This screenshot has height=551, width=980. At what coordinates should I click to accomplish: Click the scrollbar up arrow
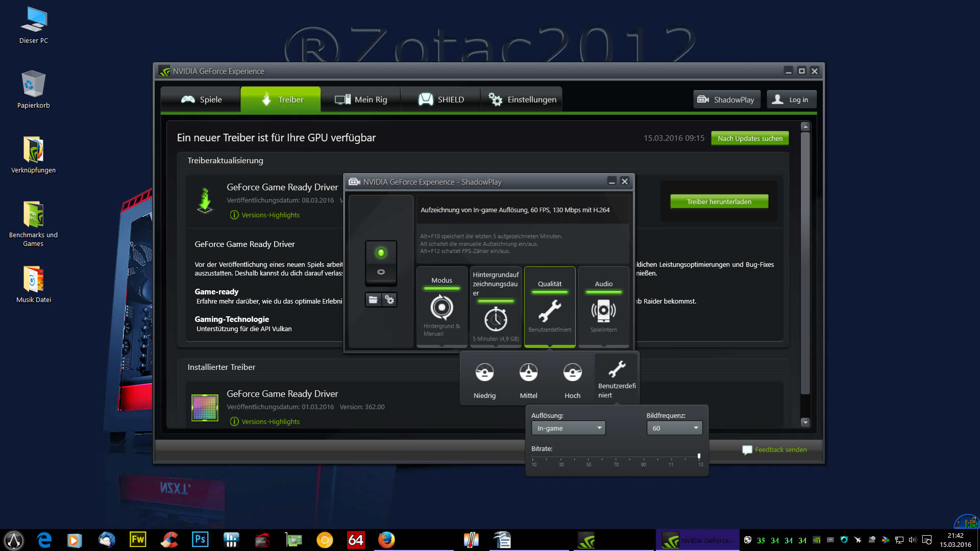click(805, 126)
